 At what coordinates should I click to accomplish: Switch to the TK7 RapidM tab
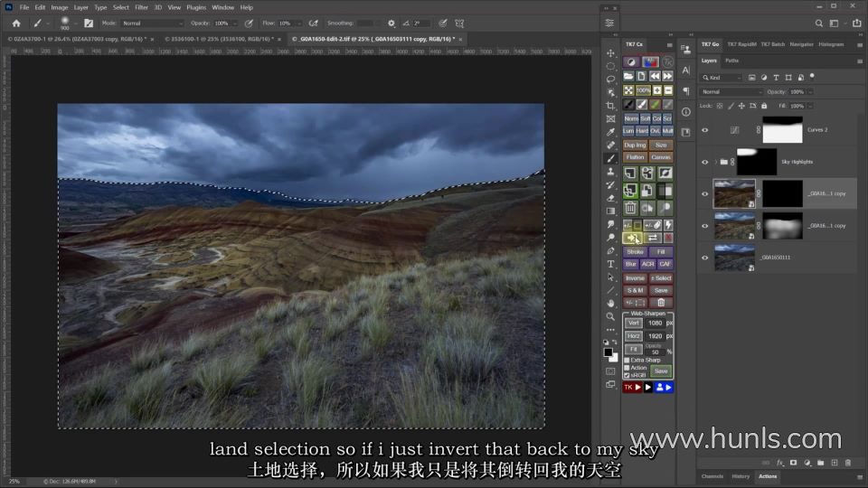pyautogui.click(x=741, y=44)
